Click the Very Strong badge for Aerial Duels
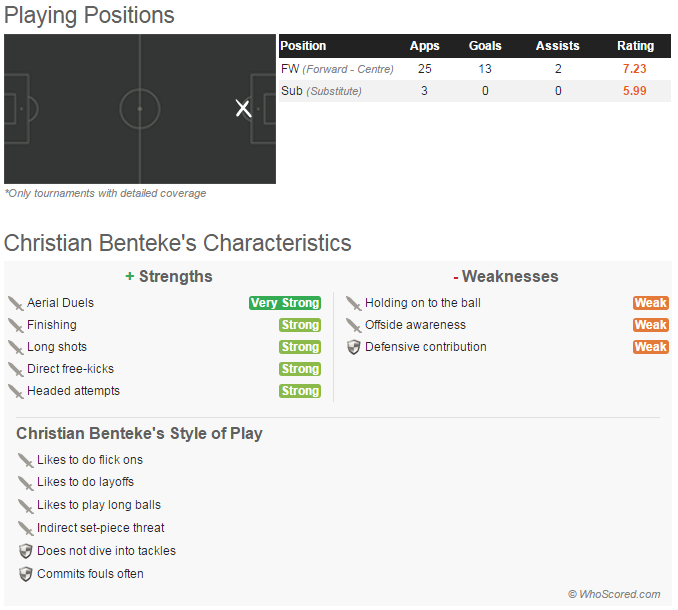The width and height of the screenshot is (678, 610). pos(285,303)
